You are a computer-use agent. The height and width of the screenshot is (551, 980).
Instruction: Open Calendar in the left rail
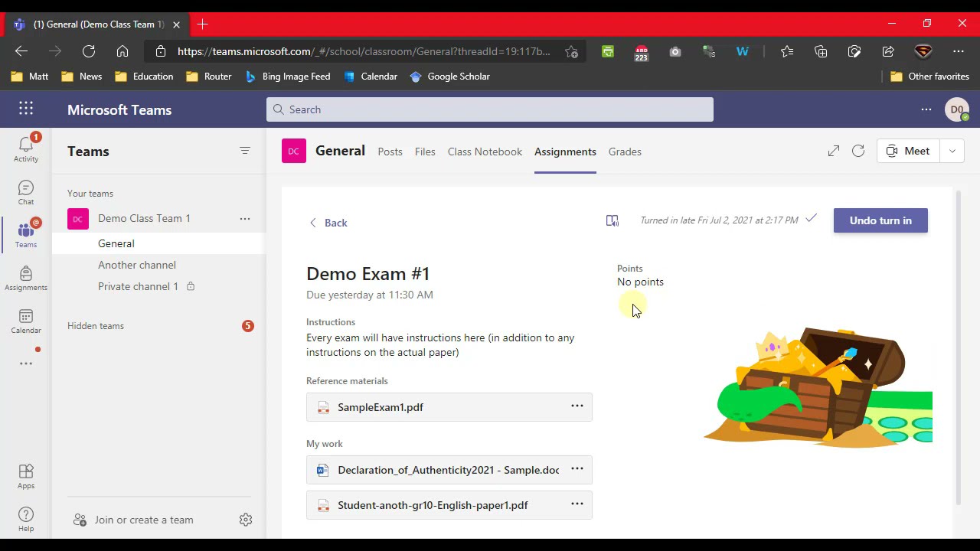pos(26,321)
